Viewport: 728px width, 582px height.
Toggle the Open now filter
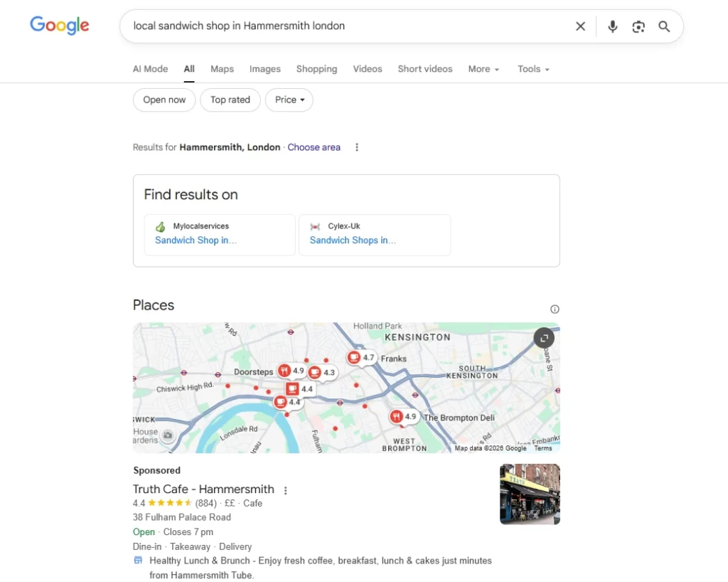coord(164,100)
